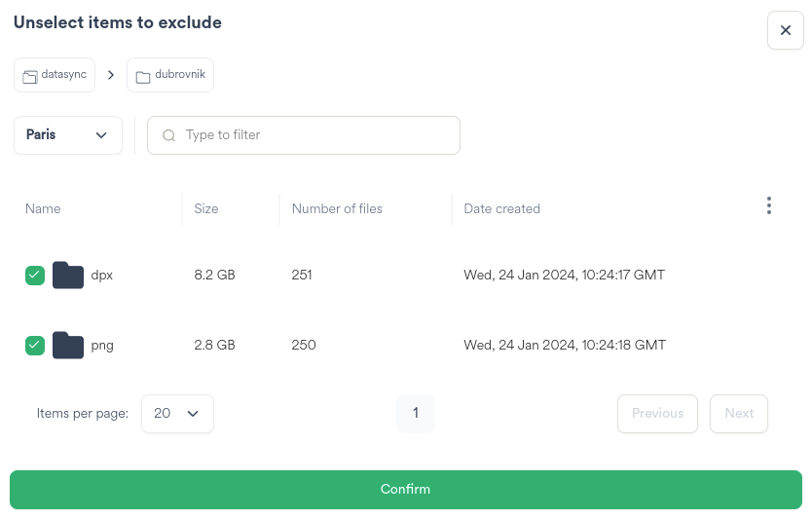Close the exclude items dialog
812x518 pixels.
click(785, 30)
